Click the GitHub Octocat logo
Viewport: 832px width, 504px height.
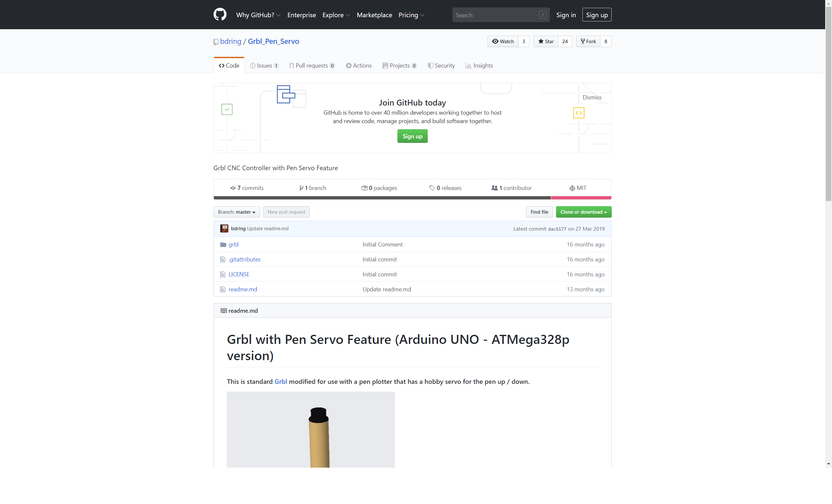tap(220, 15)
